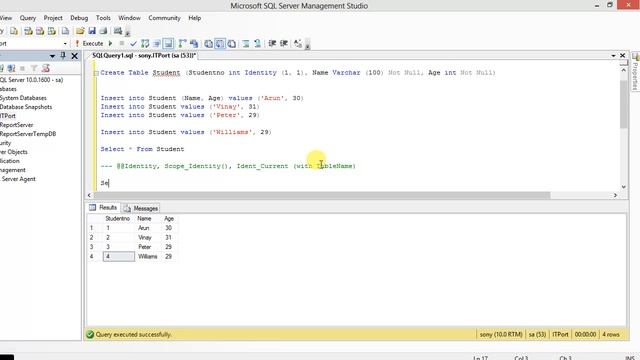Open the Help menu
The height and width of the screenshot is (360, 640).
pyautogui.click(x=194, y=18)
